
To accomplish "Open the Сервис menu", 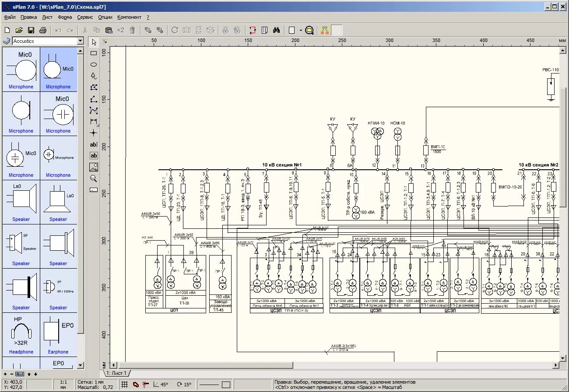I will pyautogui.click(x=85, y=17).
